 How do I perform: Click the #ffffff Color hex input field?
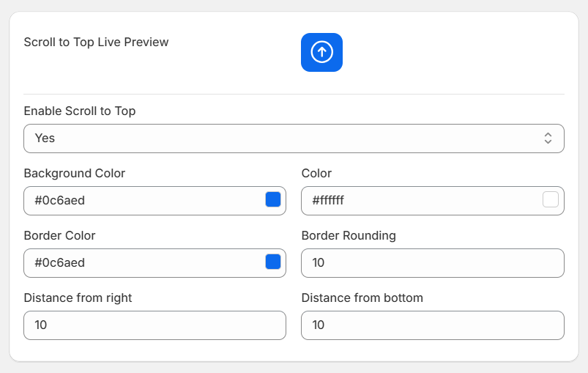click(432, 201)
